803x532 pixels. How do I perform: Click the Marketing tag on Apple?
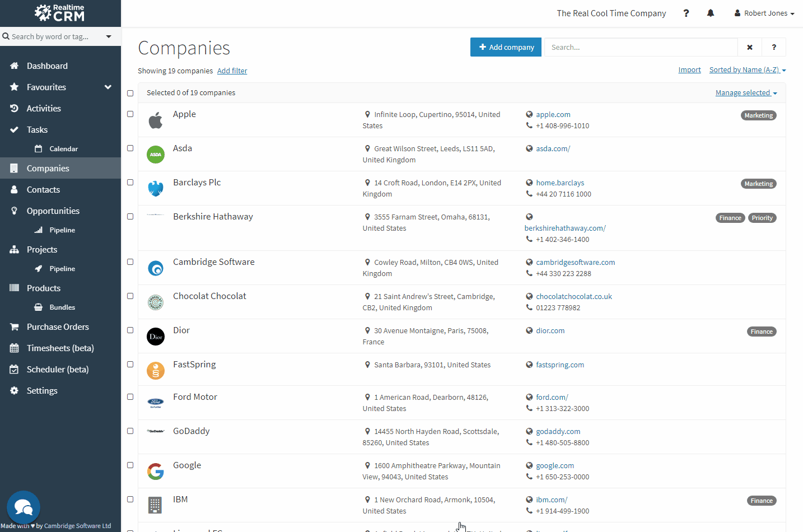758,115
